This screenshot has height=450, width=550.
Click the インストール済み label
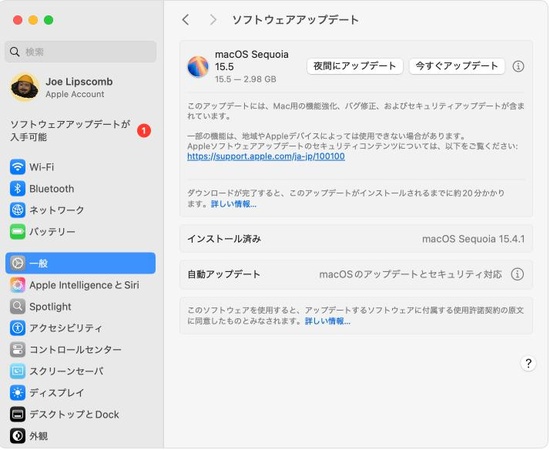click(x=224, y=239)
